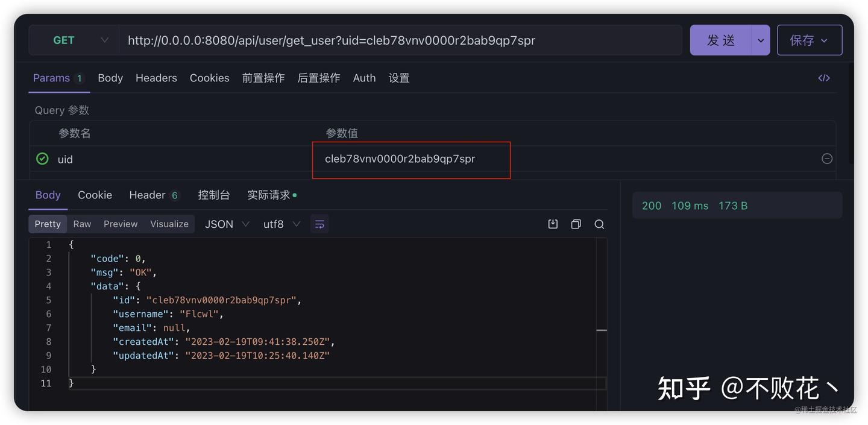Click the 参数名 column header
The width and height of the screenshot is (868, 425).
click(74, 133)
